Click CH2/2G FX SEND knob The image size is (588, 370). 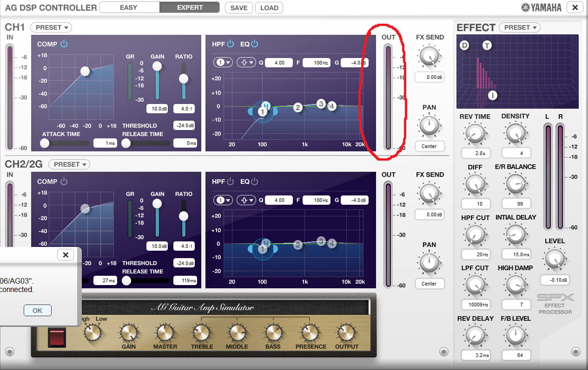point(429,194)
